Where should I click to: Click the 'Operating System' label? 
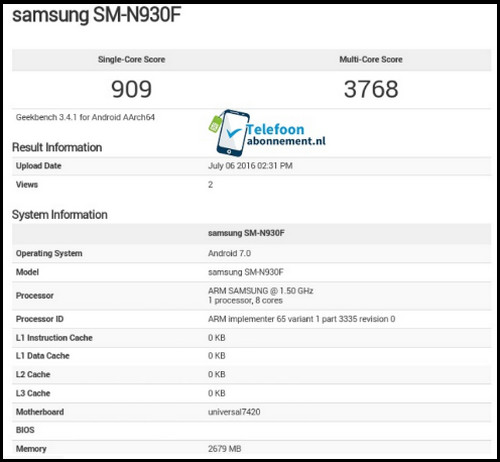pyautogui.click(x=49, y=253)
